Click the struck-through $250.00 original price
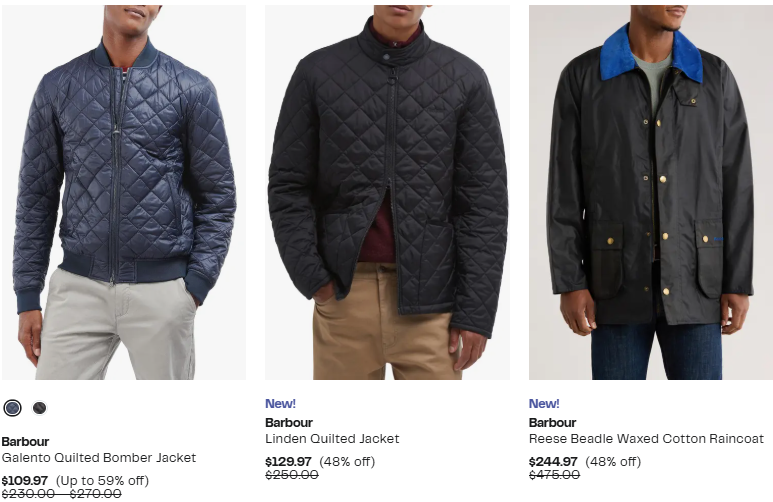Screen dimensions: 773x502 coord(292,475)
